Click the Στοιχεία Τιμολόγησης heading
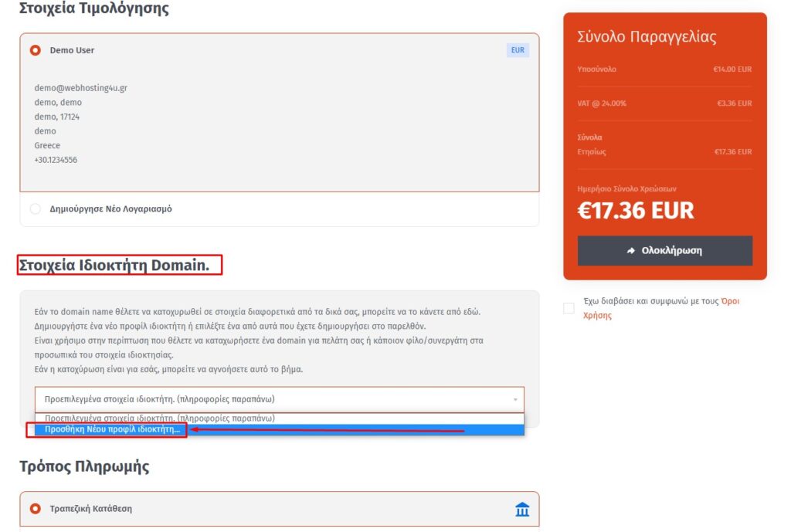Image resolution: width=791 pixels, height=532 pixels. 93,8
